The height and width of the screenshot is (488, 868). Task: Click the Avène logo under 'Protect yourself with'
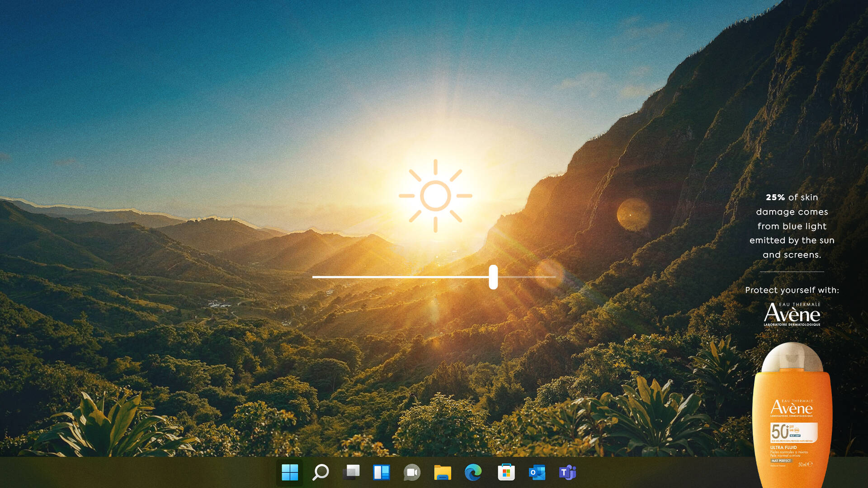pos(792,314)
